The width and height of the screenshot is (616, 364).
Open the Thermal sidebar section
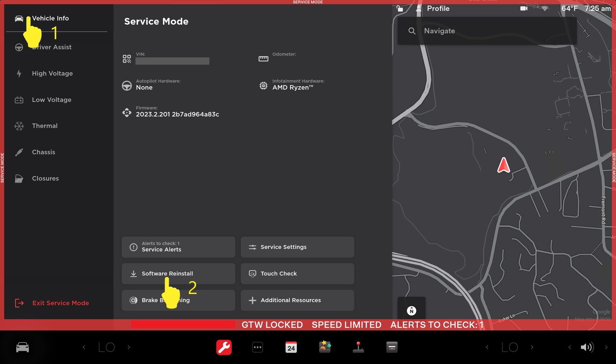[44, 126]
